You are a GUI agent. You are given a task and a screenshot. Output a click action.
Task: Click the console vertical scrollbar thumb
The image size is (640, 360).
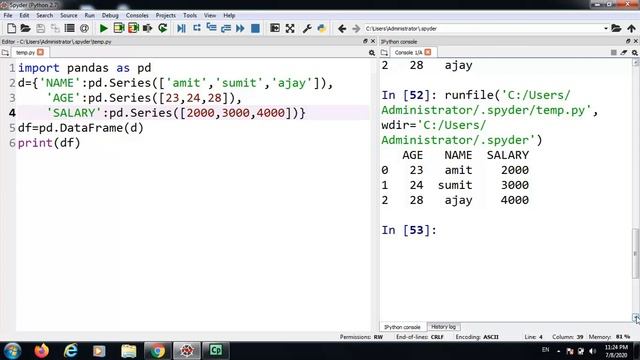pyautogui.click(x=635, y=253)
